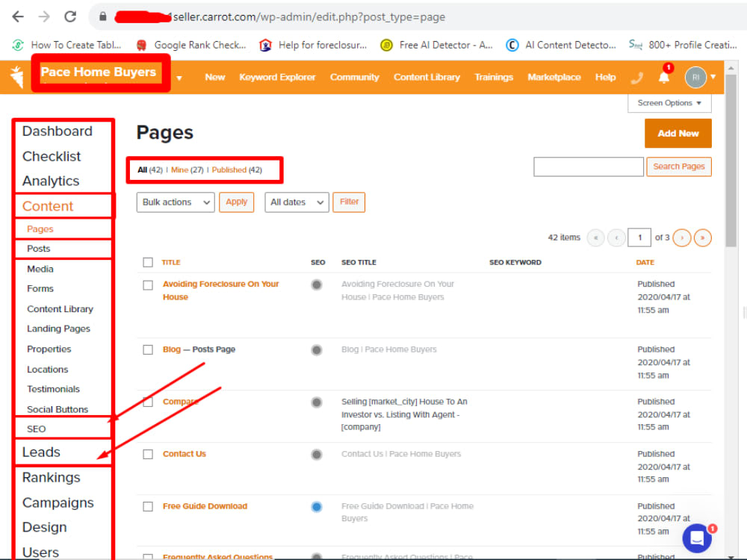This screenshot has width=747, height=560.
Task: Check the Contact Us page checkbox
Action: click(148, 454)
